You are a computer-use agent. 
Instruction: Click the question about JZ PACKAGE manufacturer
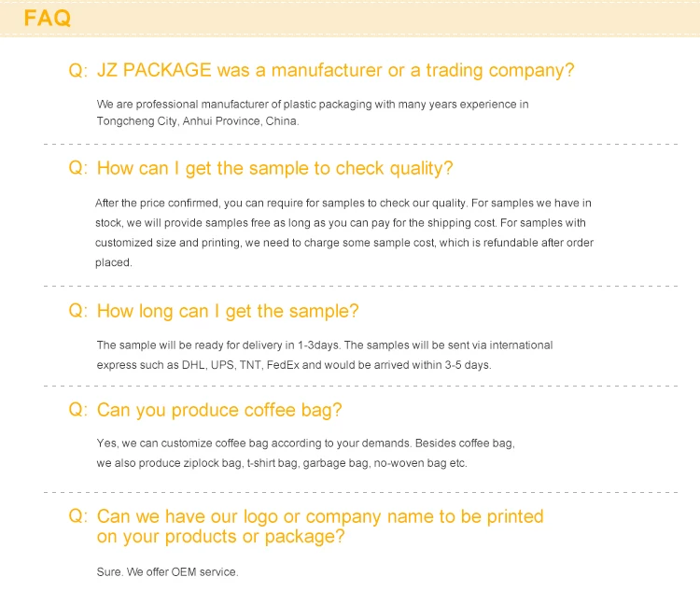[x=335, y=70]
